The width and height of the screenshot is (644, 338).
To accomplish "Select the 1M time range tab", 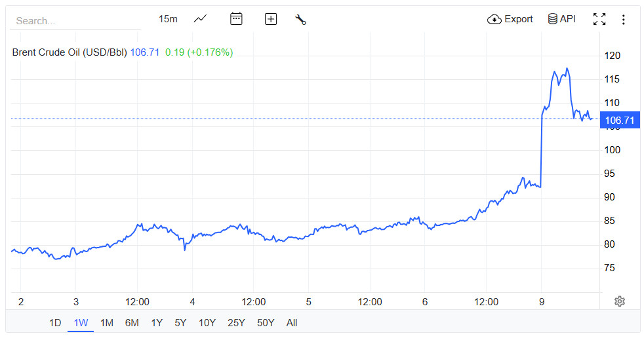I will point(106,322).
